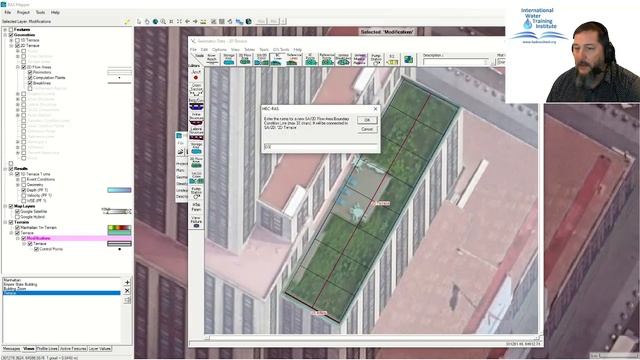640x360 pixels.
Task: Click the edit pencil icon next to Selected Layer
Action: point(127,21)
